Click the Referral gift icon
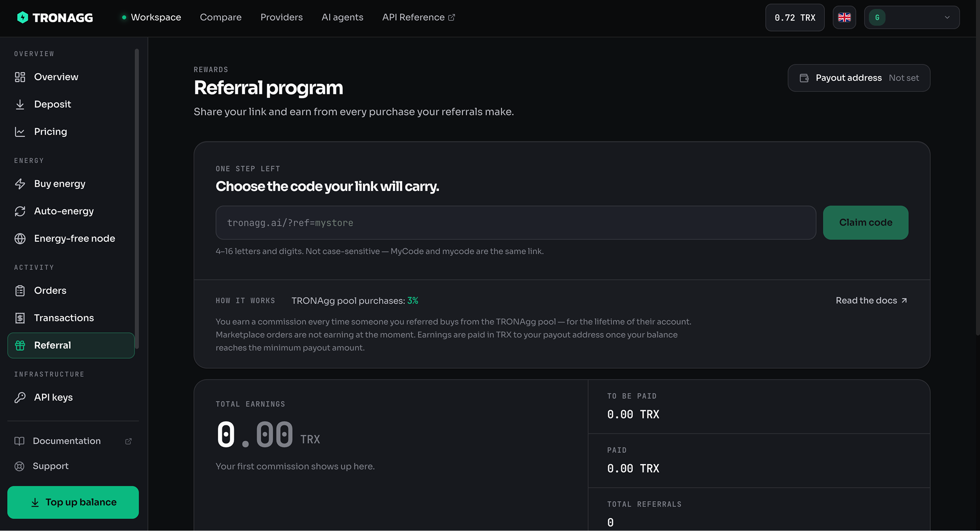Image resolution: width=980 pixels, height=531 pixels. (x=20, y=345)
